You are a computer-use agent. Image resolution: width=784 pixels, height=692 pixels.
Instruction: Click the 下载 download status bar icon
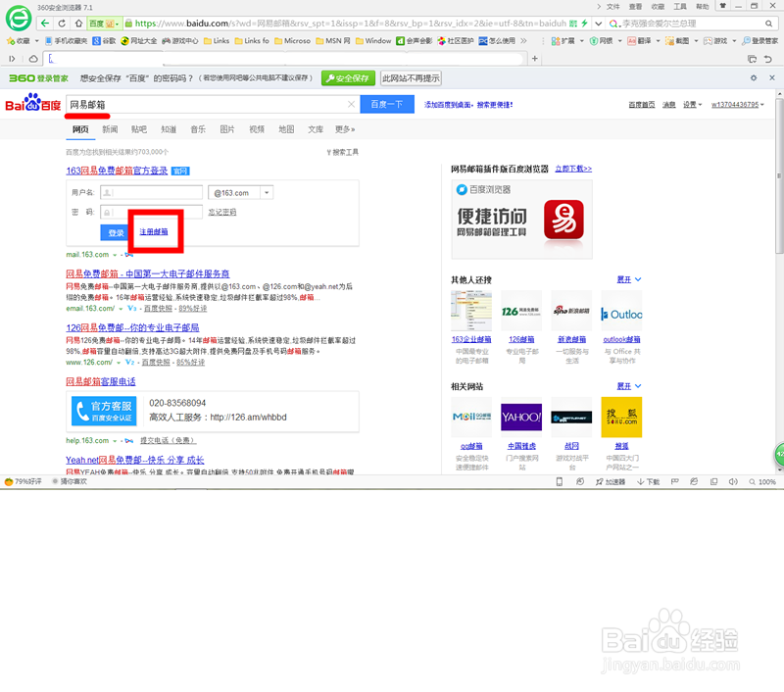click(x=649, y=482)
